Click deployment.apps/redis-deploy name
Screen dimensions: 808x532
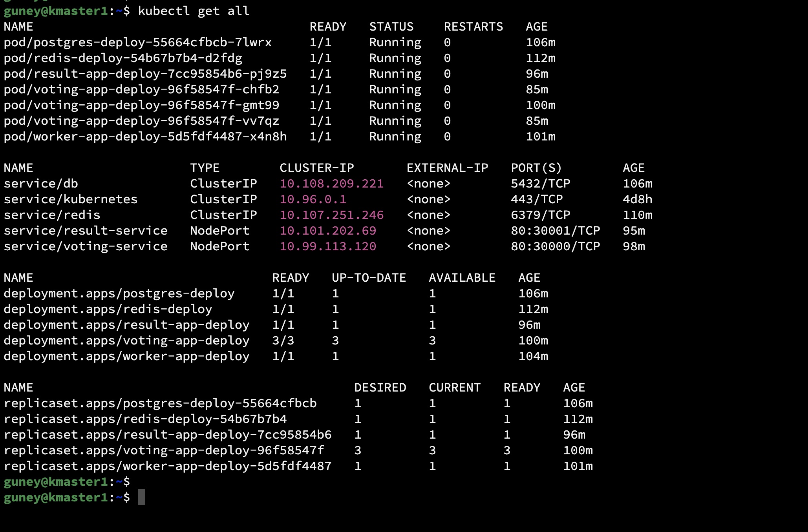click(x=108, y=309)
